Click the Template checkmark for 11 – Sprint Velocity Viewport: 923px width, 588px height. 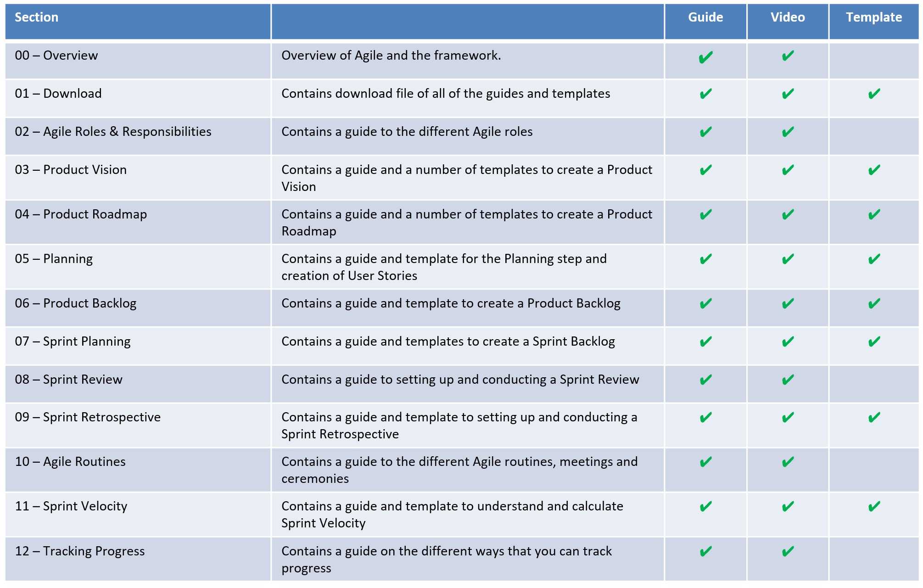coord(874,507)
